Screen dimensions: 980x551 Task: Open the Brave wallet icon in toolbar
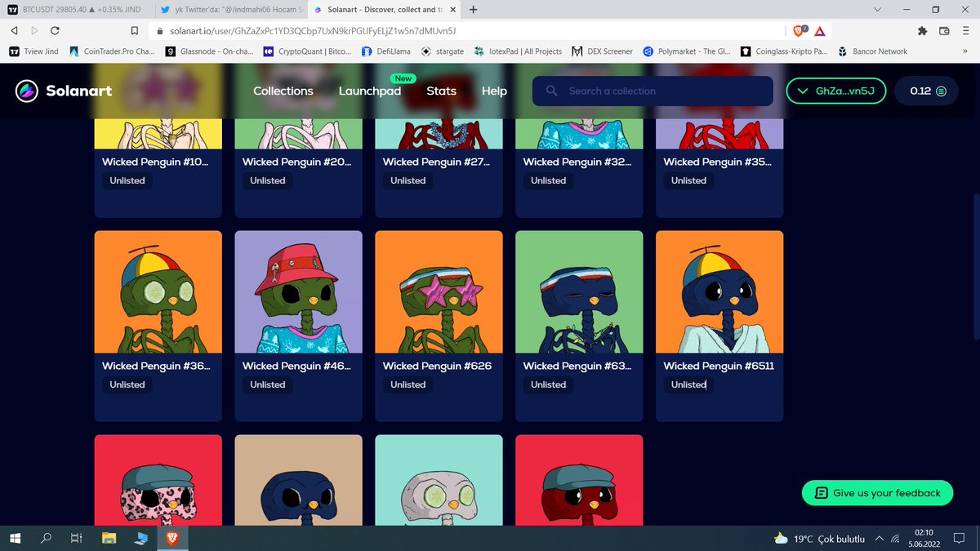coord(944,30)
